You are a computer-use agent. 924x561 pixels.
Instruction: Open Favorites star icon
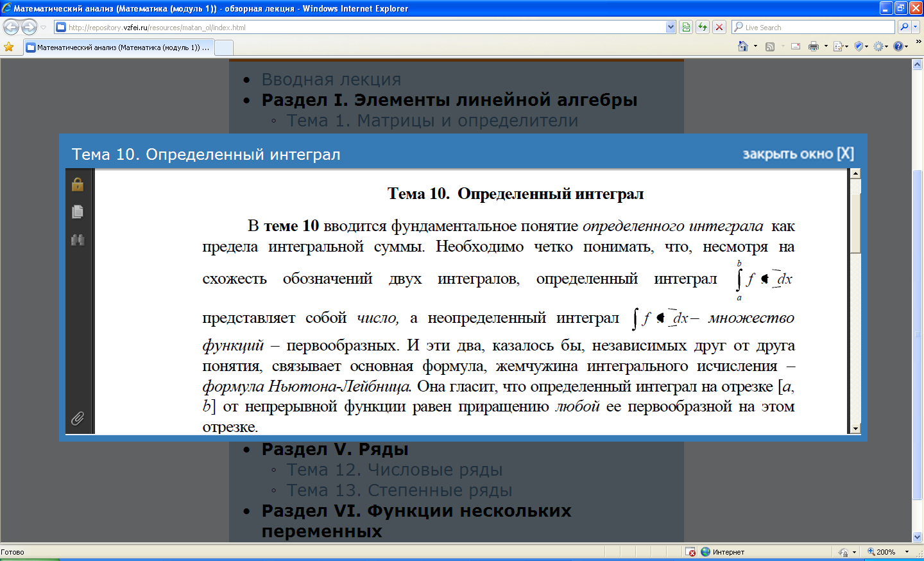coord(9,47)
